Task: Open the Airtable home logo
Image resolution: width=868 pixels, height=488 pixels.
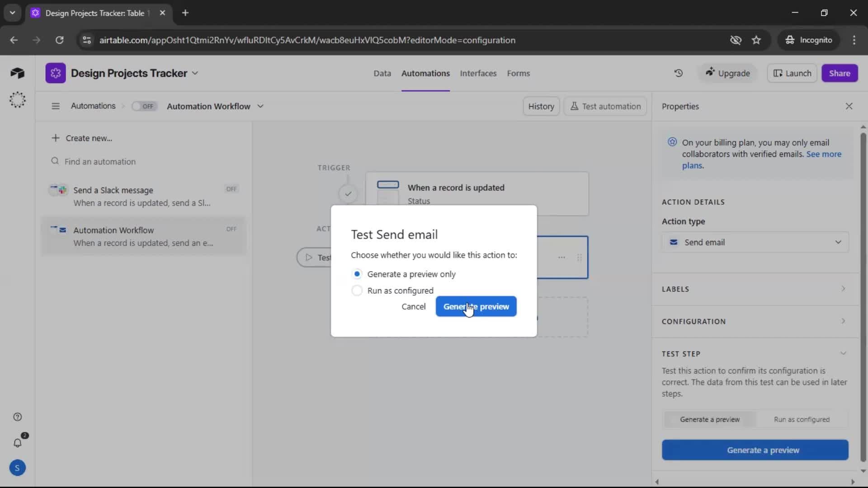Action: point(17,73)
